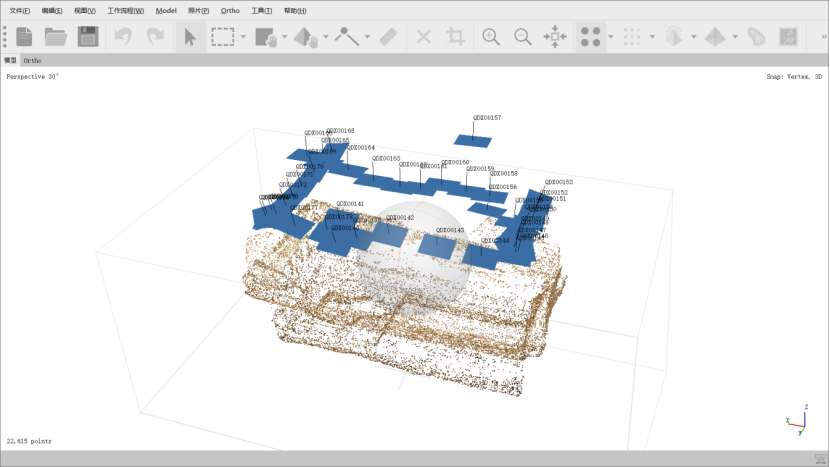
Task: Activate the Rectangle Selection tool
Action: pos(222,37)
